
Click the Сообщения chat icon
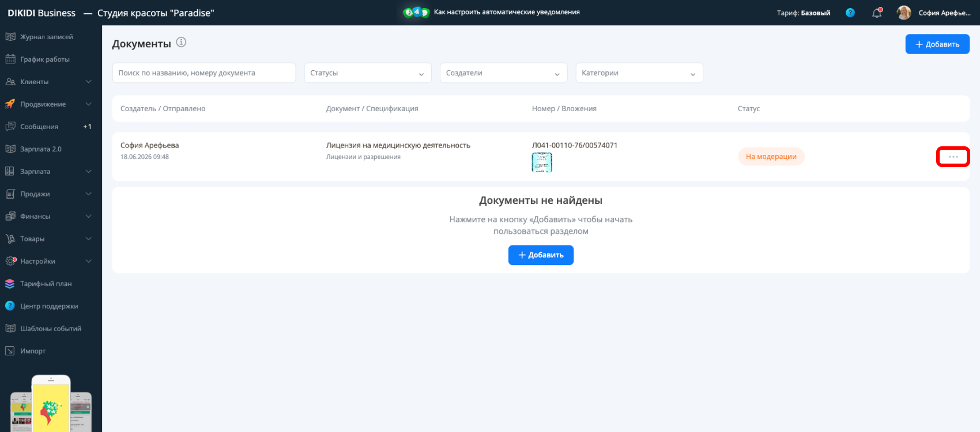[10, 127]
